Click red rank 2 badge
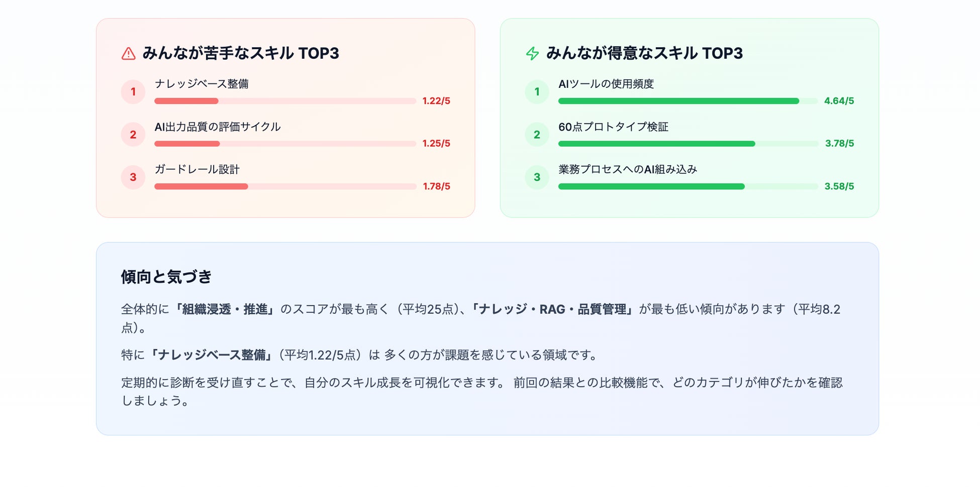Image resolution: width=980 pixels, height=487 pixels. [133, 135]
